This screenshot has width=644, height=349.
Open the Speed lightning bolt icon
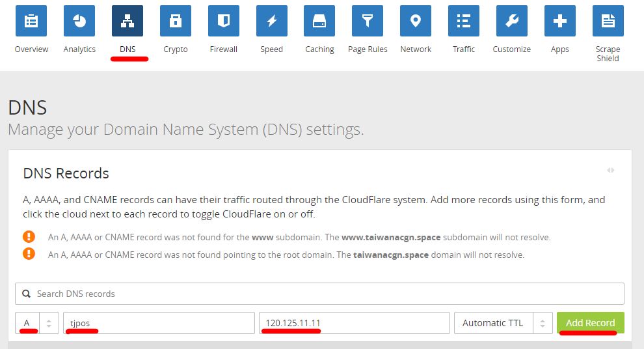(x=272, y=21)
